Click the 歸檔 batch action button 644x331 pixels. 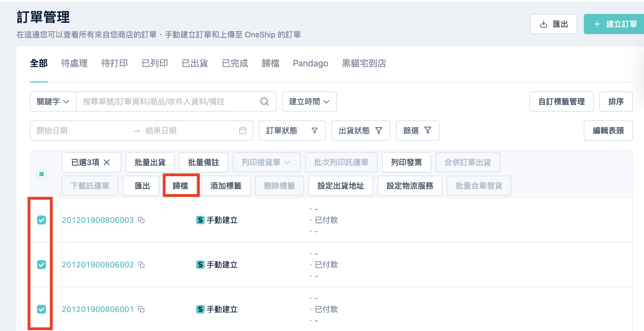click(181, 186)
